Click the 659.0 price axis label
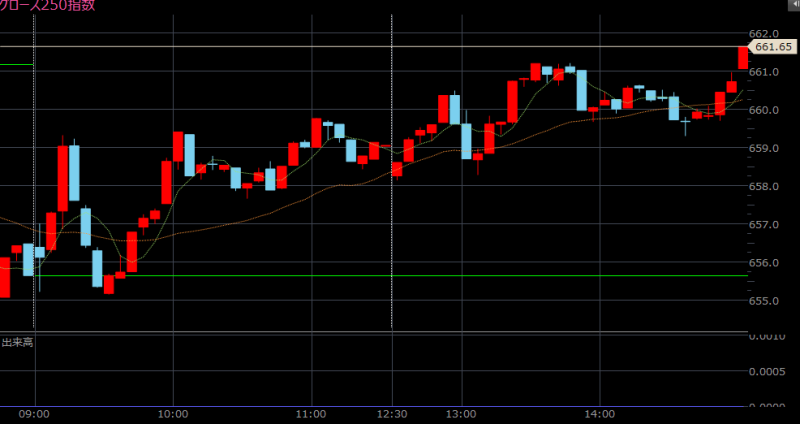The width and height of the screenshot is (800, 424). (x=764, y=148)
